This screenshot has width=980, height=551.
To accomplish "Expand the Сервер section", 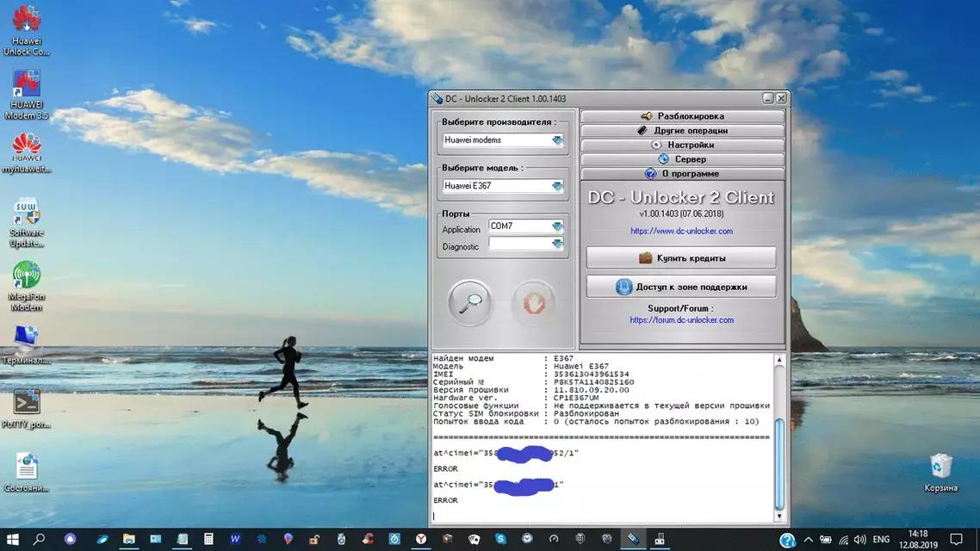I will click(x=682, y=159).
